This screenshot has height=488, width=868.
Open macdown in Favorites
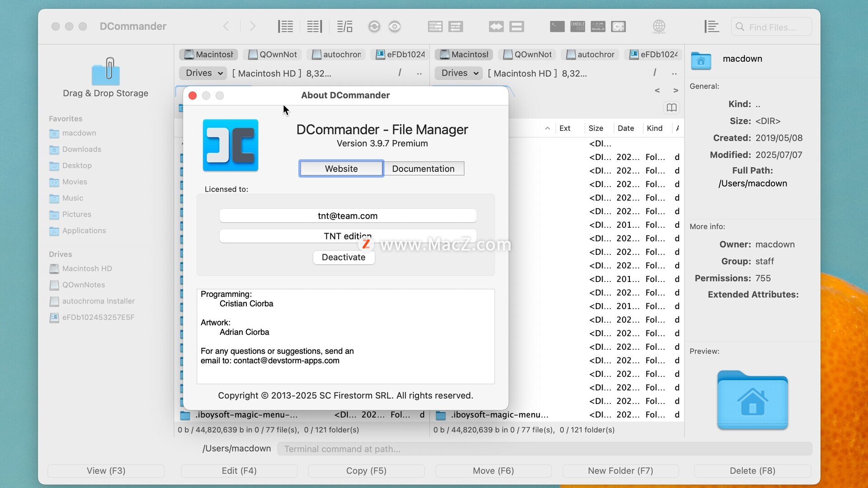pos(79,133)
